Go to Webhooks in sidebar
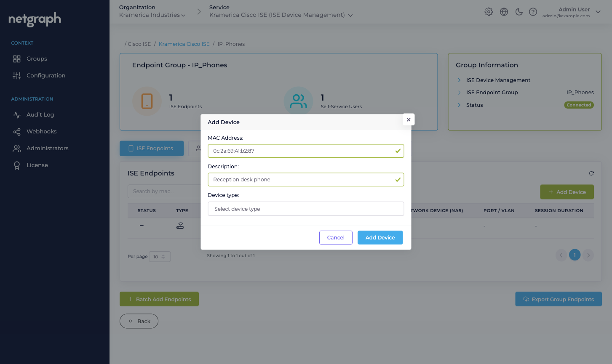612x364 pixels. (41, 132)
